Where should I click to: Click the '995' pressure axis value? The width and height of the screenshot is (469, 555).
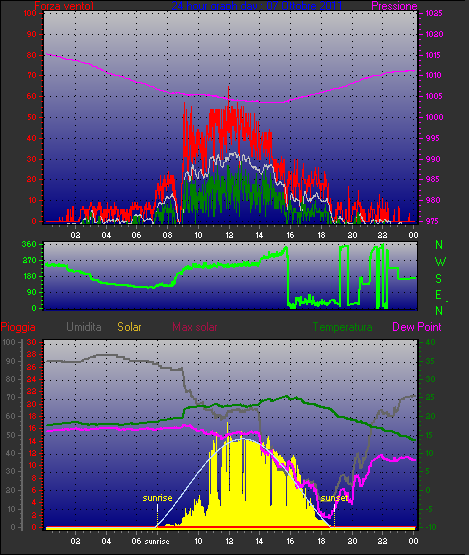pos(432,138)
